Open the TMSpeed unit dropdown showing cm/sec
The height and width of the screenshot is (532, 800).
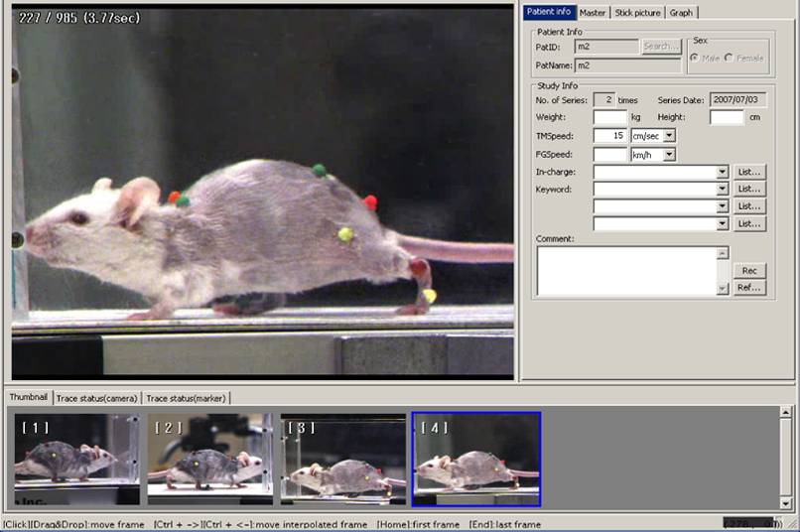coord(669,135)
